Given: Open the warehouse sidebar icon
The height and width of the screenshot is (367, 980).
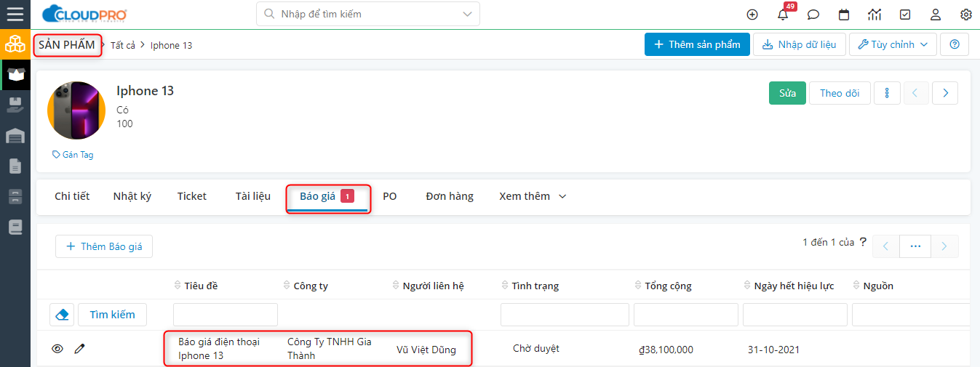Looking at the screenshot, I should click(x=15, y=135).
